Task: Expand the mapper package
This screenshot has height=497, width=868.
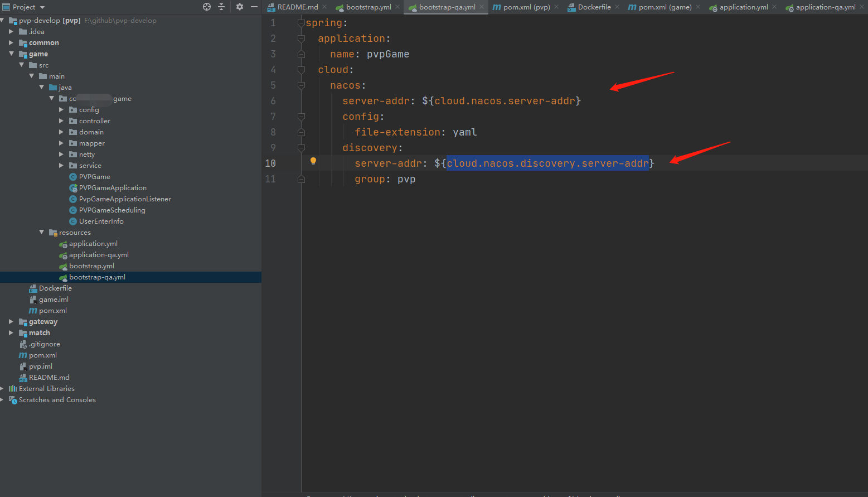Action: (x=61, y=143)
